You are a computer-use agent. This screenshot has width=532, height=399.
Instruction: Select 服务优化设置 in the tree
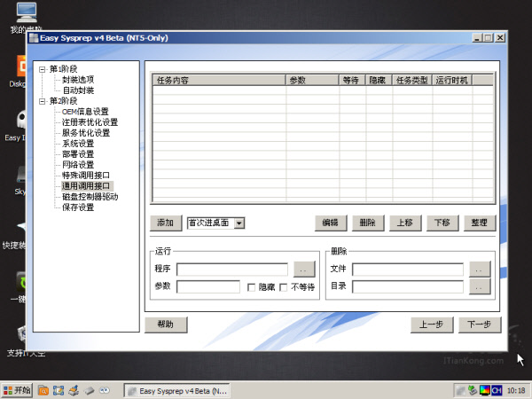(x=86, y=133)
